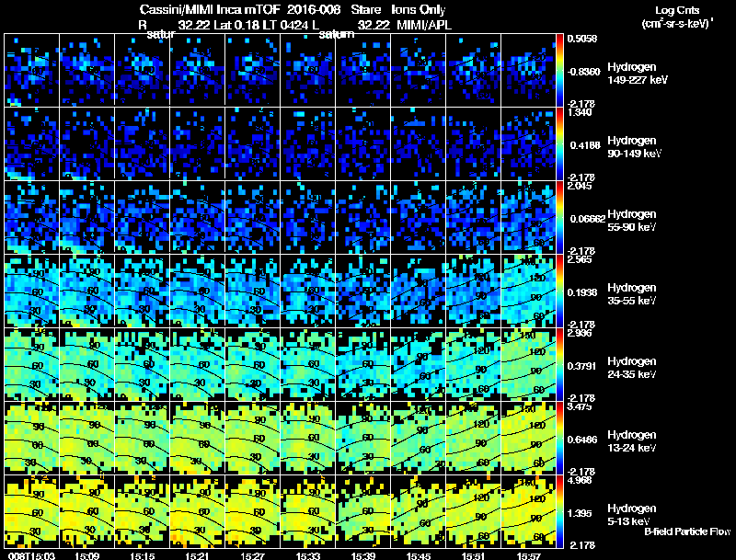Select the 55-90 keV panel at 15:51
Image resolution: width=736 pixels, height=560 pixels.
(473, 218)
